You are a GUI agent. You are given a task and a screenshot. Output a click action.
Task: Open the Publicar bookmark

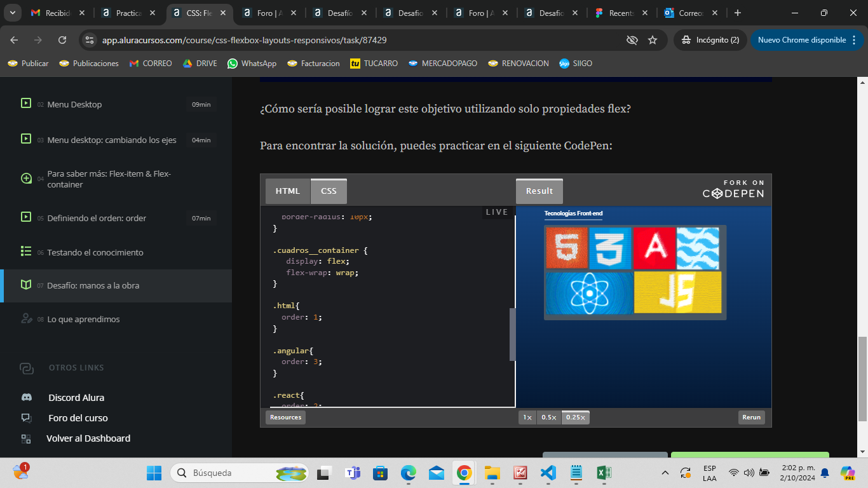click(28, 64)
